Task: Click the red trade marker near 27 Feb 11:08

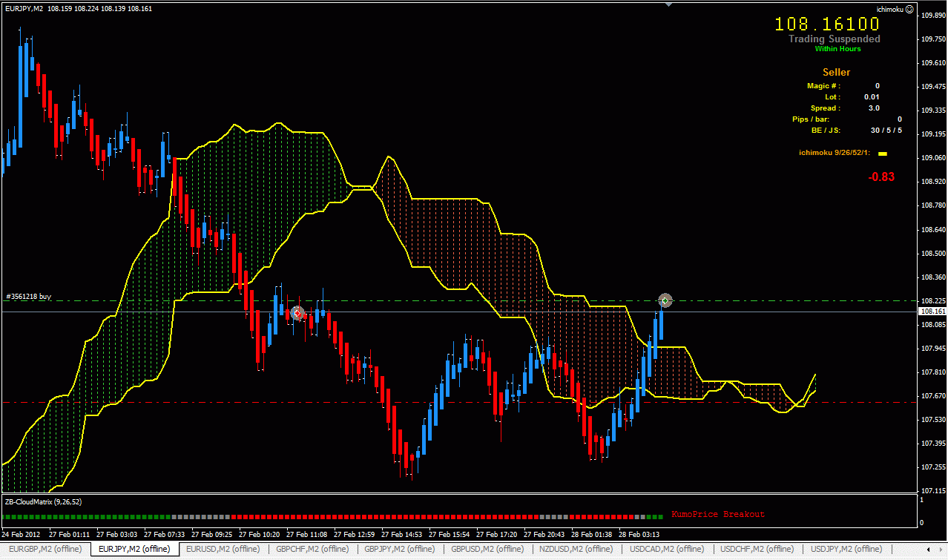Action: 297,313
